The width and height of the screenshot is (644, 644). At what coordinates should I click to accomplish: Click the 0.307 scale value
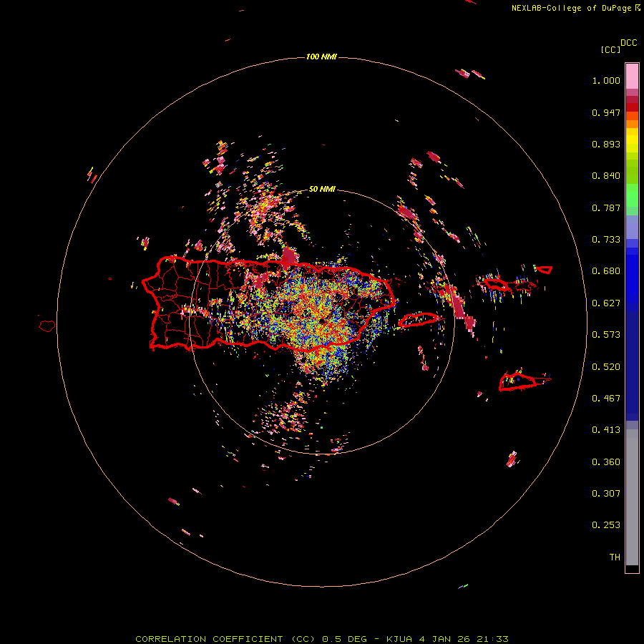coord(606,493)
